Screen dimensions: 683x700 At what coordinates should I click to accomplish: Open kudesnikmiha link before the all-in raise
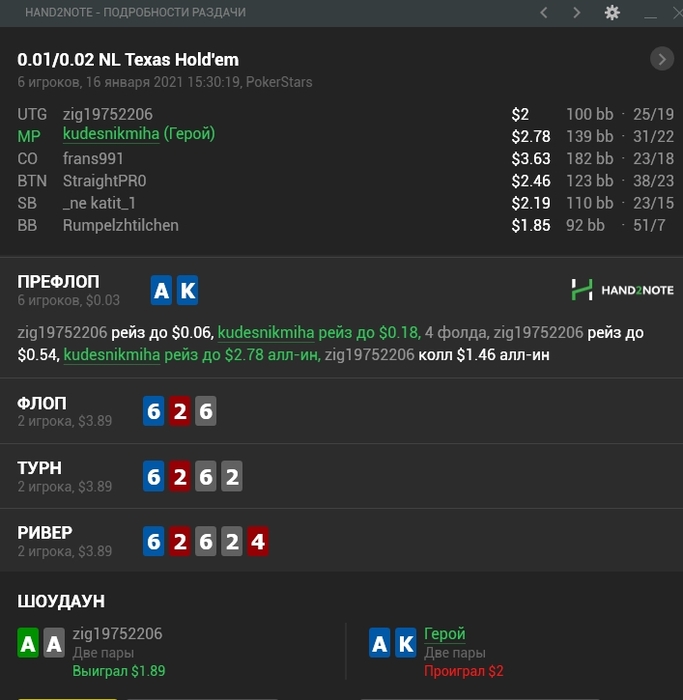pos(112,355)
